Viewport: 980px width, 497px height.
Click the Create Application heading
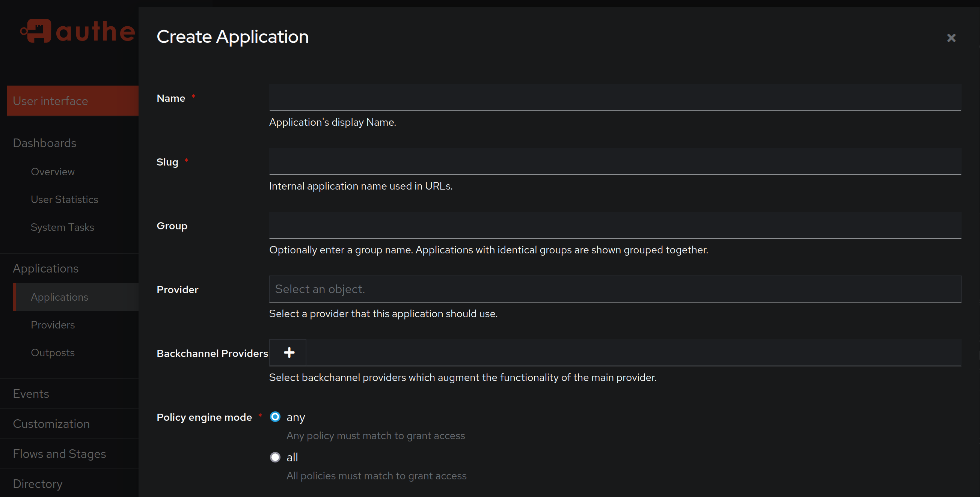click(232, 37)
